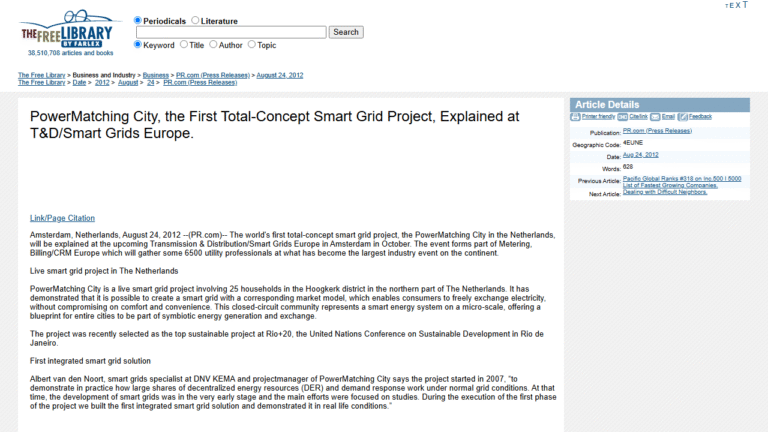Click the Free Library logo
The image size is (768, 432).
(66, 32)
